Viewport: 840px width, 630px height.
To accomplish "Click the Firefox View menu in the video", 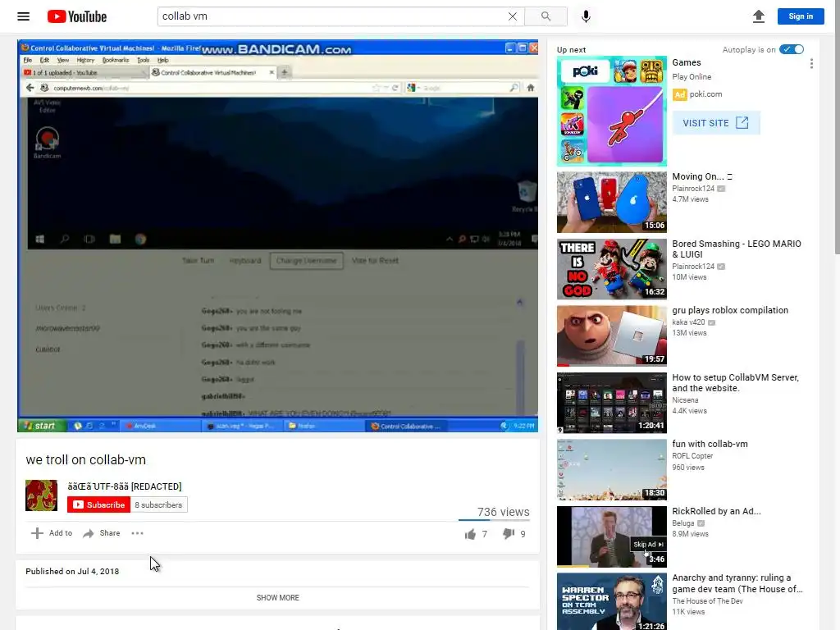I will 63,61.
